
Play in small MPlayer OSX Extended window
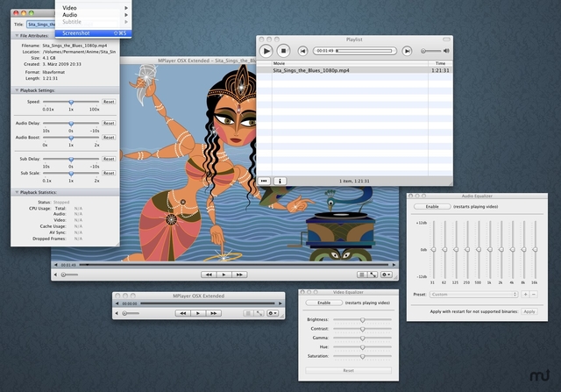click(198, 313)
